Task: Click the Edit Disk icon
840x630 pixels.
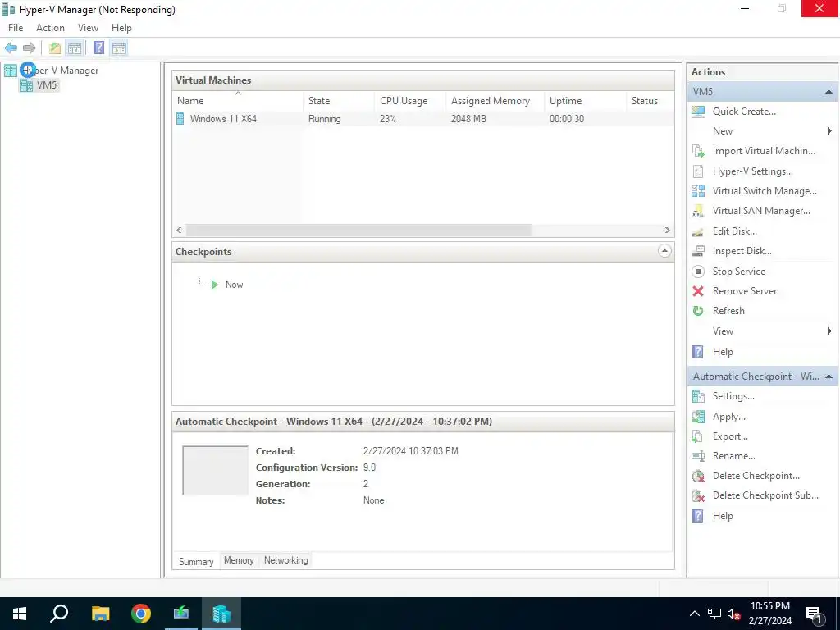Action: tap(698, 231)
